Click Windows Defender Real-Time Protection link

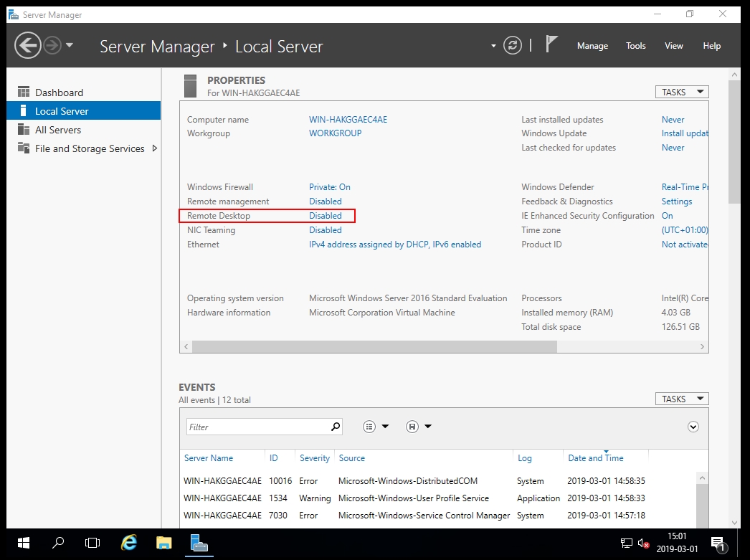tap(685, 187)
